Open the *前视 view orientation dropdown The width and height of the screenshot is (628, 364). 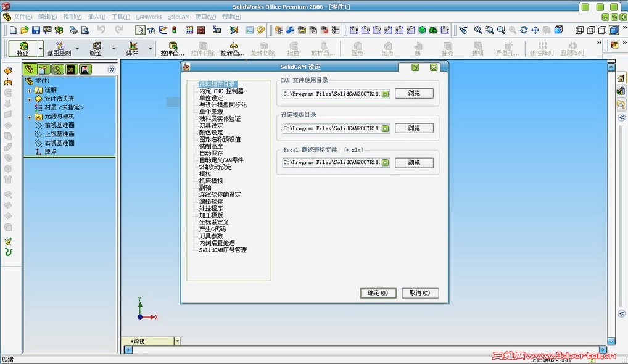(177, 341)
